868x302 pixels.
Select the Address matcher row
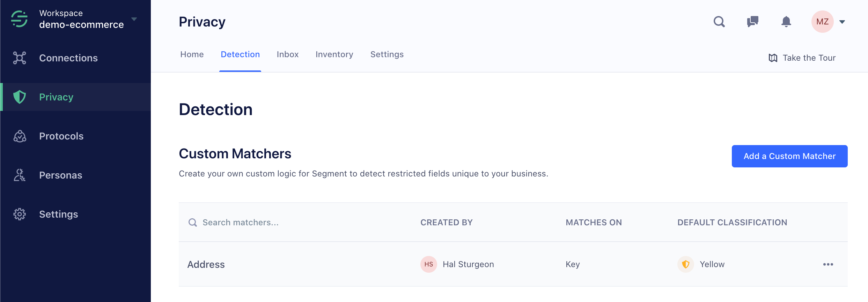(206, 264)
